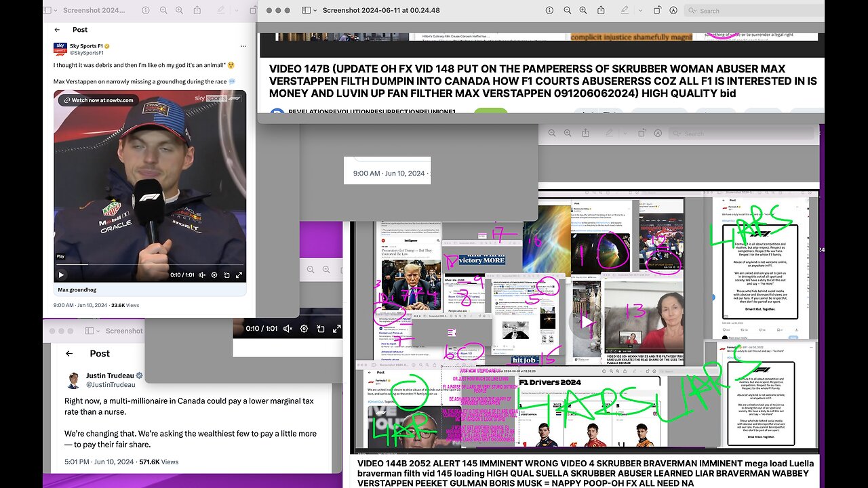868x488 pixels.
Task: Unmute via the speaker icon in the overlapping player strip
Action: pos(288,329)
